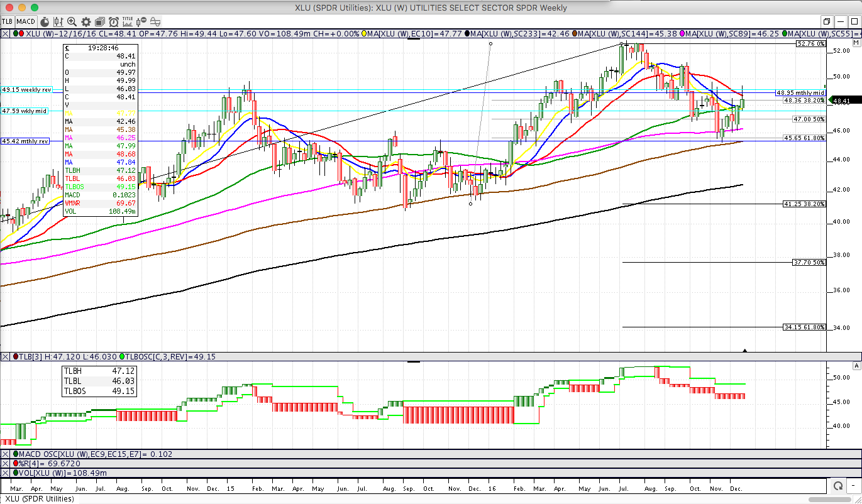This screenshot has height=504, width=862.
Task: Click the 47.59 wkly mid label
Action: 25,111
